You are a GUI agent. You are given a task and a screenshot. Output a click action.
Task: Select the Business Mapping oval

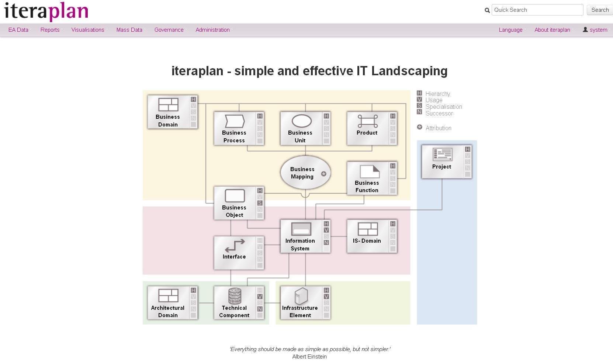coord(302,173)
